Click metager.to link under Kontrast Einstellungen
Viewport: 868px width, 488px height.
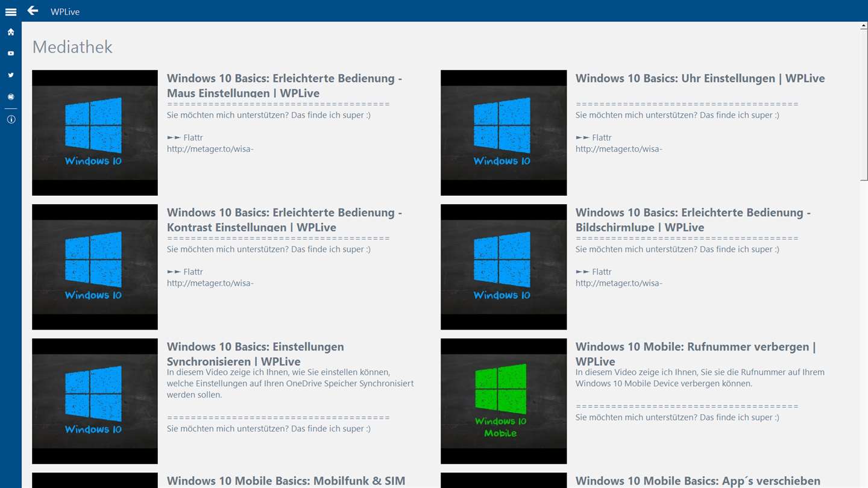tap(210, 283)
